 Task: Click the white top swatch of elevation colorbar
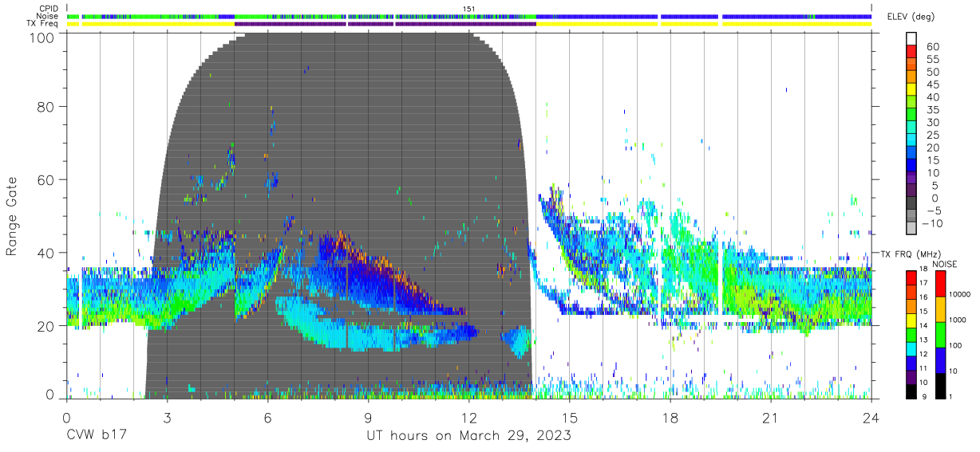coord(911,39)
